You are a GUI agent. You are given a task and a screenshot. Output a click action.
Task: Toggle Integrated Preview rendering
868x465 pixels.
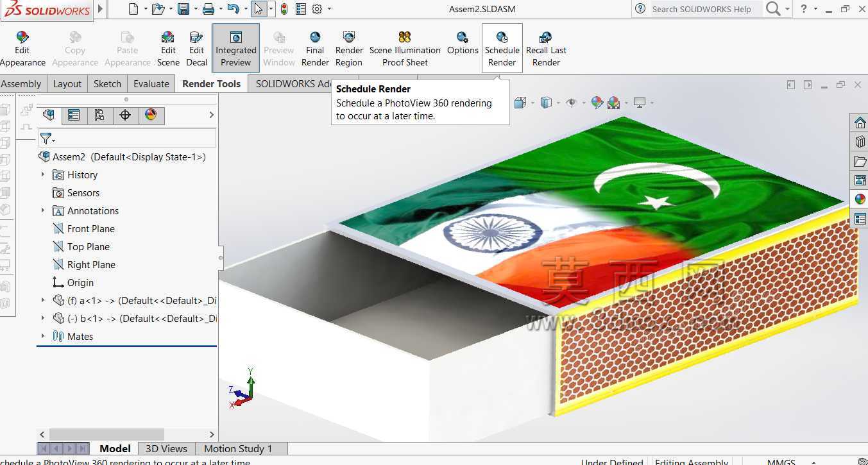tap(235, 49)
